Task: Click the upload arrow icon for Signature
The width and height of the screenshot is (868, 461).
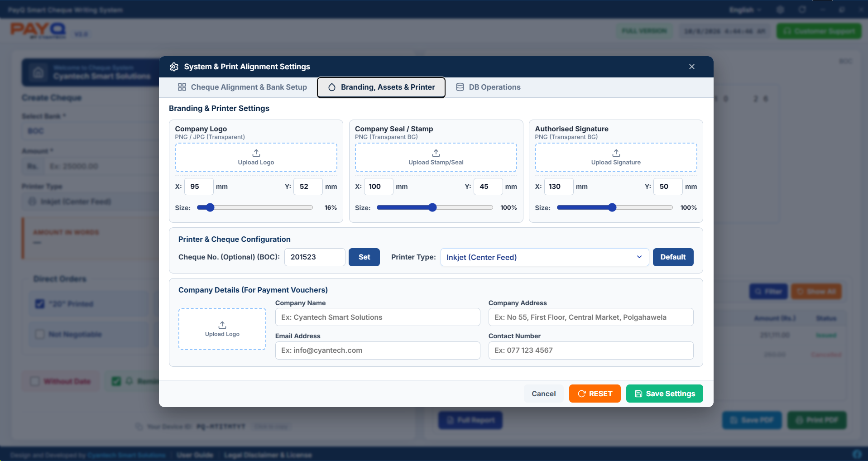Action: coord(616,153)
